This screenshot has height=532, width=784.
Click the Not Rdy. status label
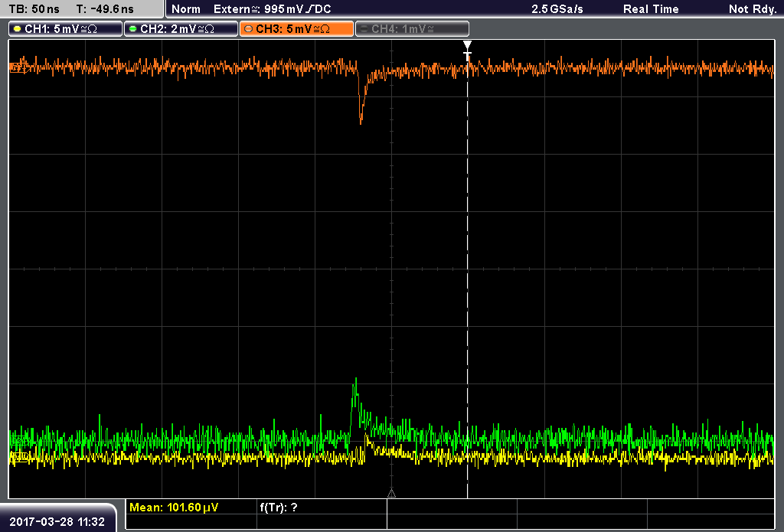click(x=753, y=9)
